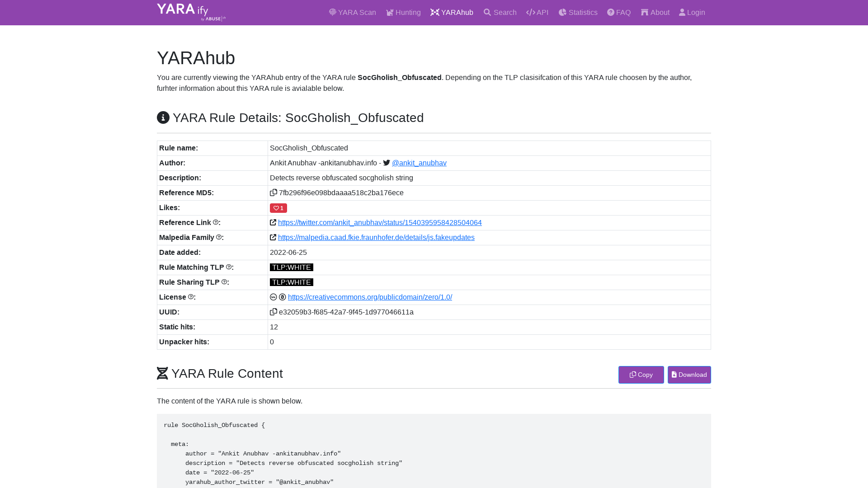Click the hourglass icon beside YARA Rule Content
868x488 pixels.
(x=162, y=373)
